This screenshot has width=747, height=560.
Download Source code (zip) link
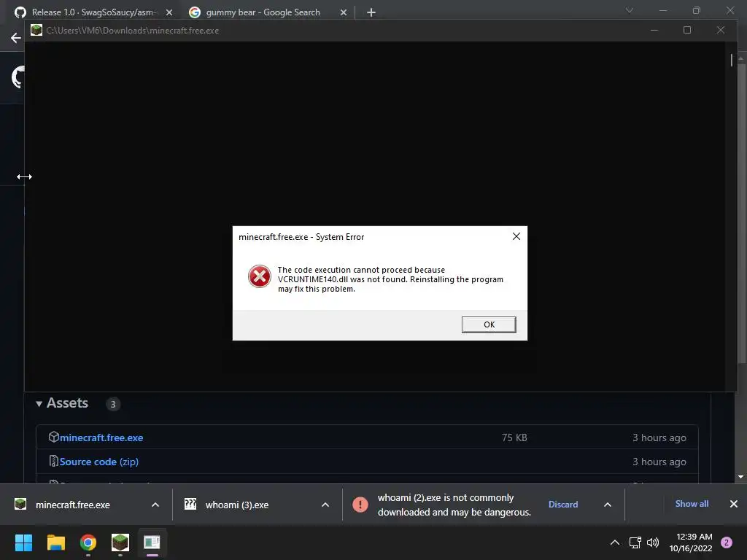click(x=99, y=462)
